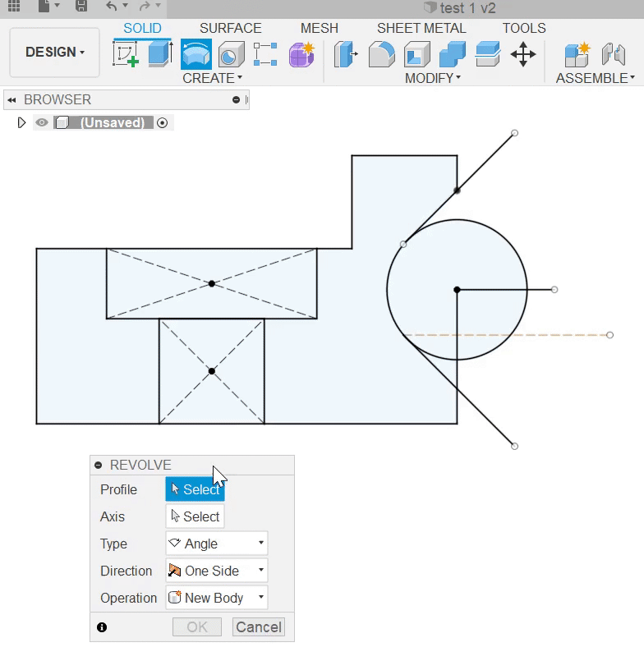Click the Revolve dialog info icon
The image size is (644, 647).
tap(102, 627)
